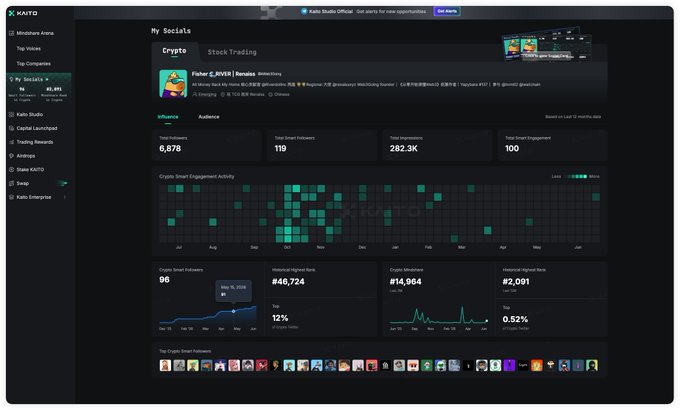Expand the Kaito Enterprise submenu chevron
This screenshot has height=410, width=680.
tap(65, 197)
